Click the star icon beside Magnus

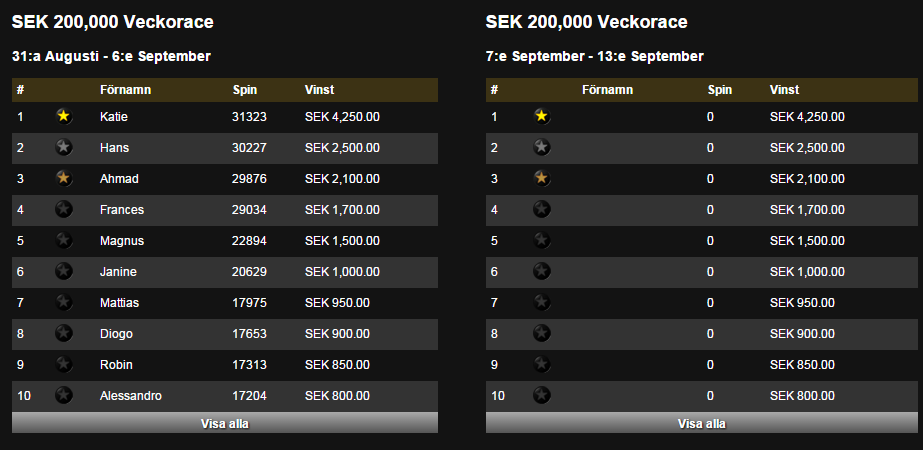(64, 241)
